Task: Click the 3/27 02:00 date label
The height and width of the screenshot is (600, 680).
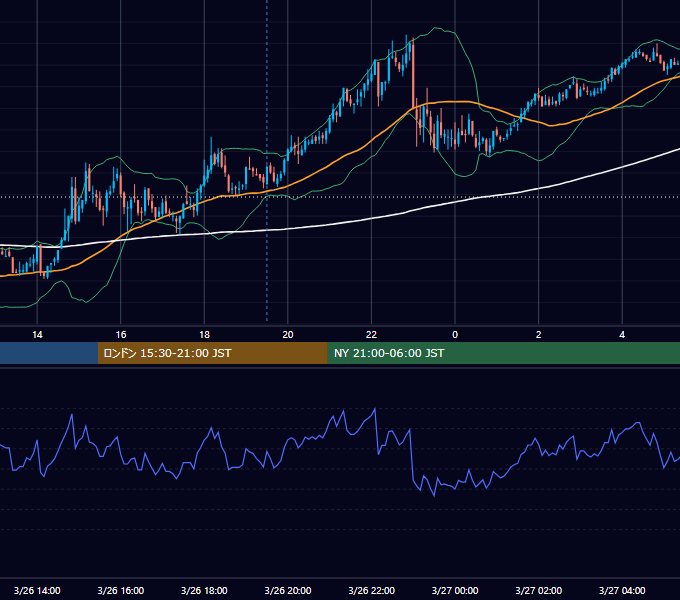Action: [539, 590]
